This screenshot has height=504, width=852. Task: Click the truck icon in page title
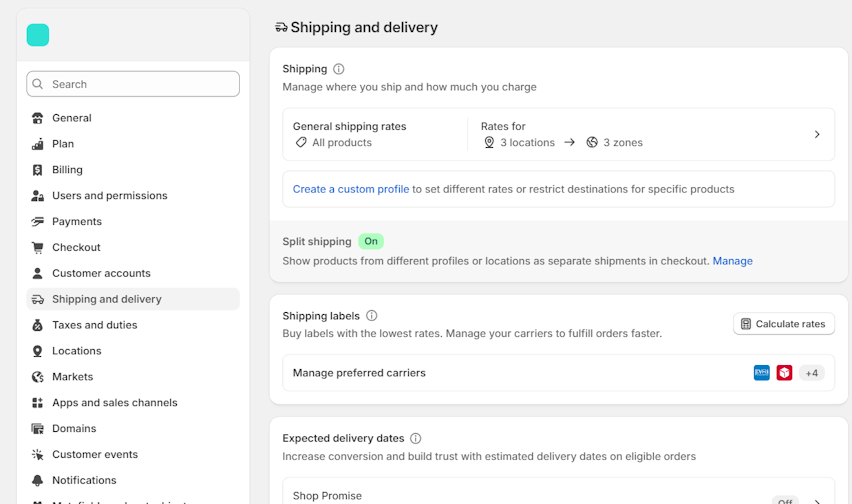click(281, 27)
